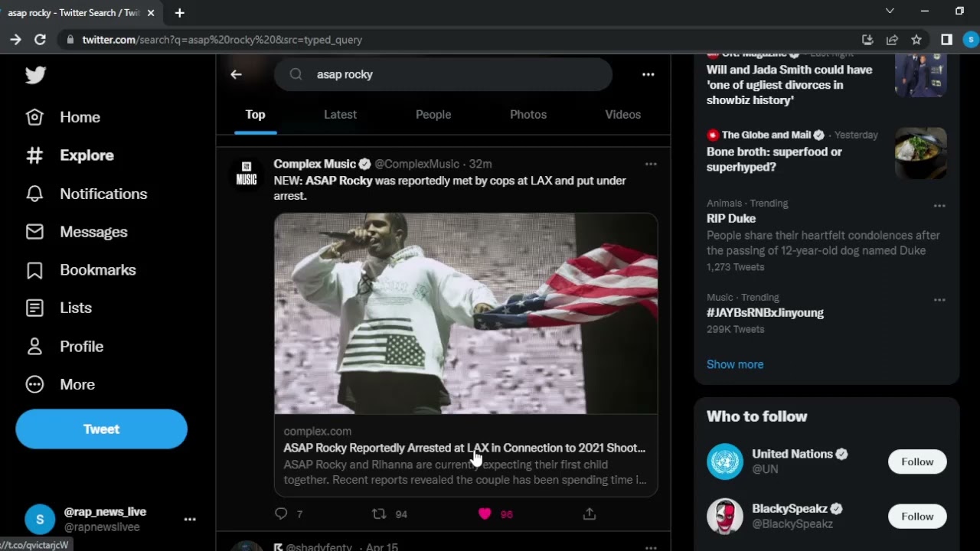This screenshot has height=551, width=980.
Task: Click install app icon in address bar
Action: (867, 40)
